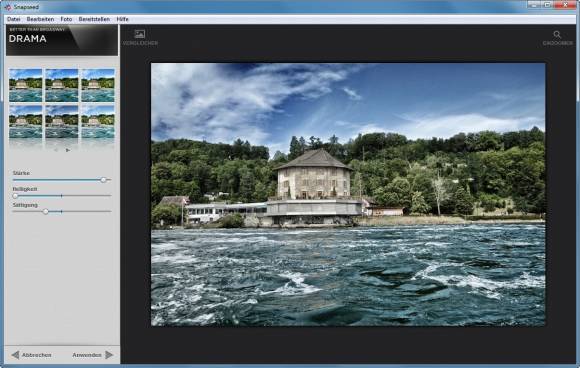This screenshot has height=368, width=580.
Task: Open the Bereitstellen menu
Action: click(x=94, y=19)
